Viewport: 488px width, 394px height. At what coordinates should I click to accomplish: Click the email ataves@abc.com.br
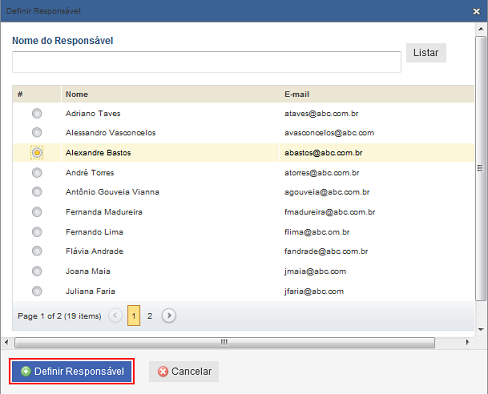[x=321, y=114]
